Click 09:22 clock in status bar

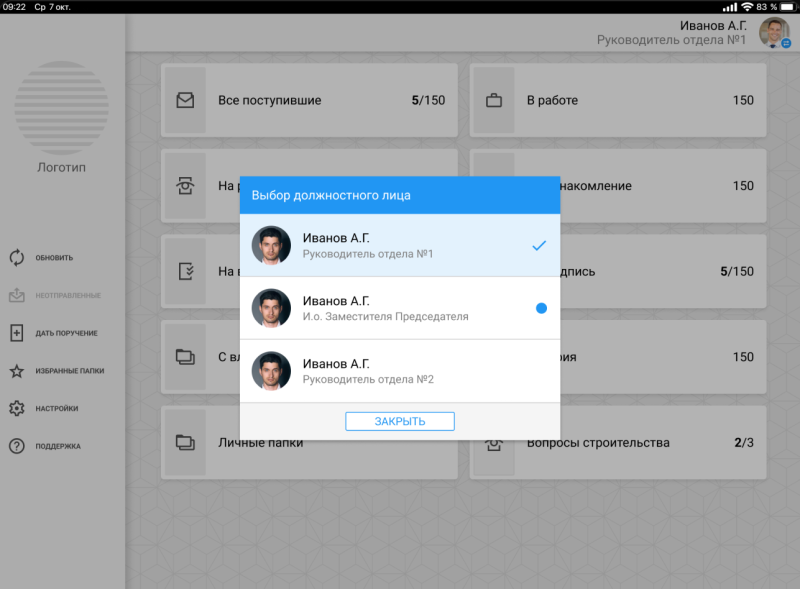(x=14, y=7)
